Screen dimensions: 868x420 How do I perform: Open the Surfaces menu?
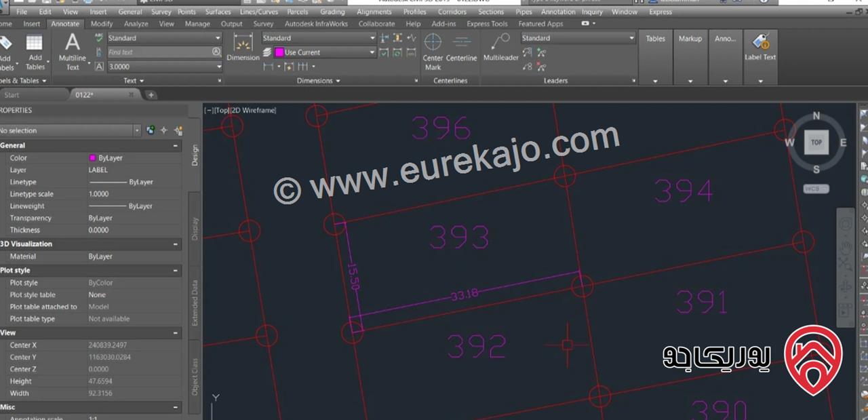[x=218, y=12]
